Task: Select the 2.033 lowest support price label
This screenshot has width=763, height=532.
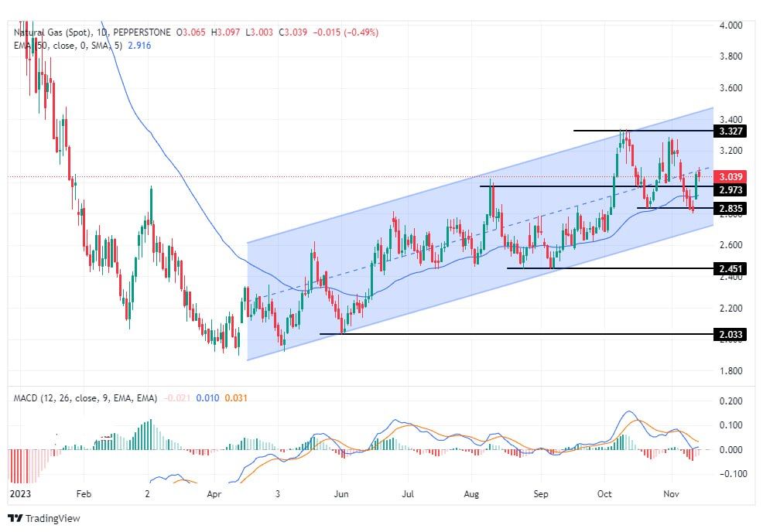Action: pyautogui.click(x=730, y=334)
